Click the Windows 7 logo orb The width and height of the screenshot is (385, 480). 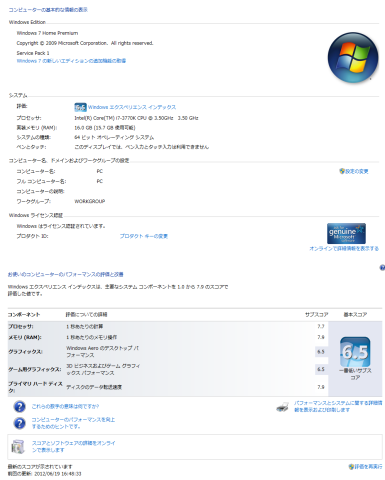(x=353, y=57)
